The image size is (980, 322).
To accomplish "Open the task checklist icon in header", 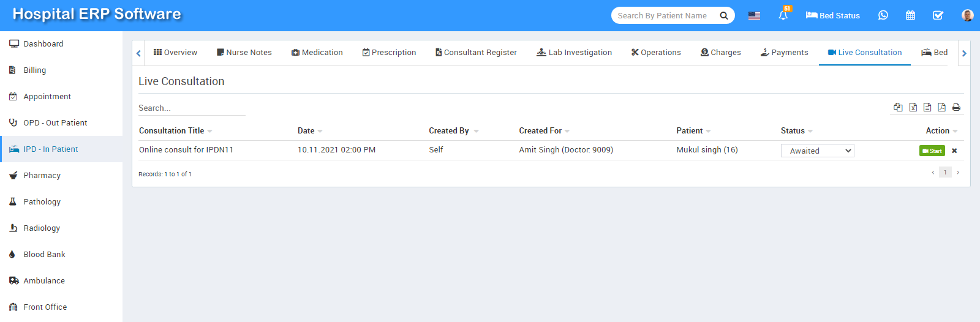I will pos(938,15).
